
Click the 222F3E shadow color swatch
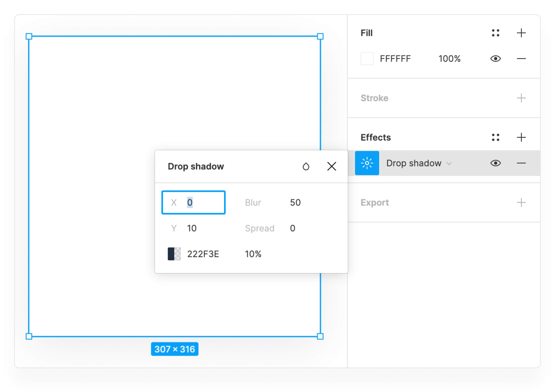coord(174,254)
